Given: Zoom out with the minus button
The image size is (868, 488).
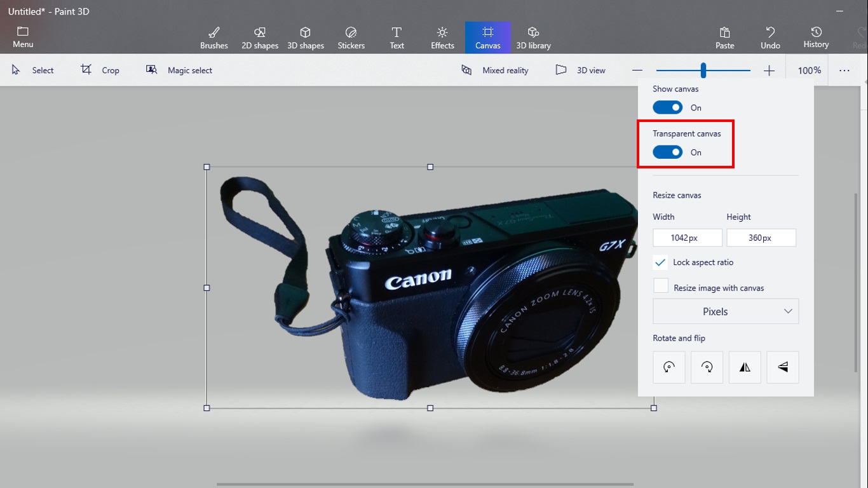Looking at the screenshot, I should pyautogui.click(x=637, y=71).
